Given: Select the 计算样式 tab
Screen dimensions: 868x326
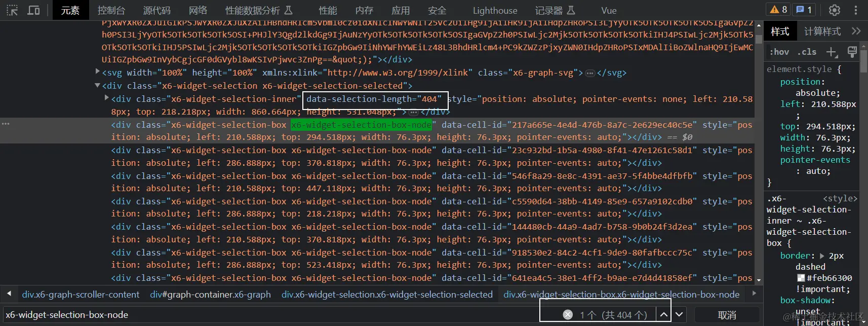Looking at the screenshot, I should (x=822, y=31).
